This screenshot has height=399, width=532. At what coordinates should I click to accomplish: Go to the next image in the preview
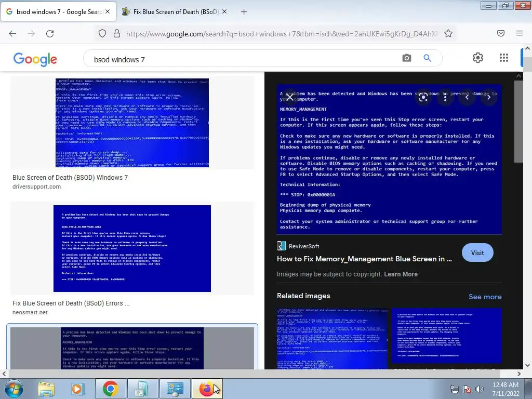click(x=488, y=97)
